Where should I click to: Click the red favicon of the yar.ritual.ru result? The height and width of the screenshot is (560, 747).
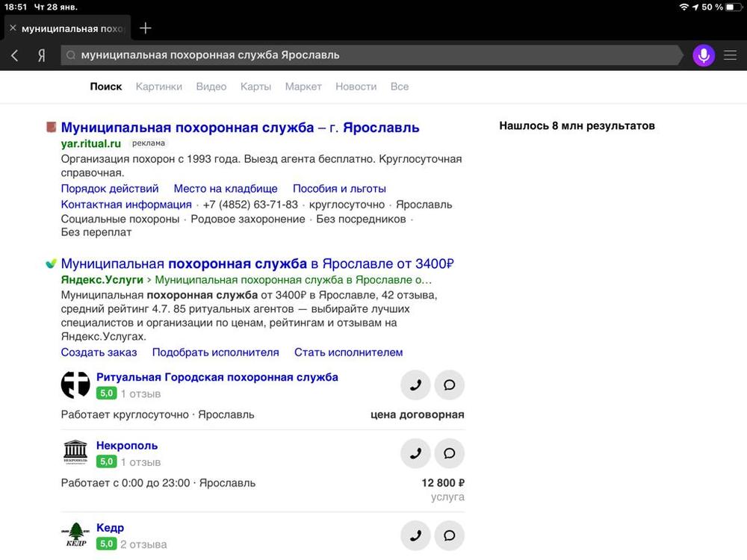point(51,127)
